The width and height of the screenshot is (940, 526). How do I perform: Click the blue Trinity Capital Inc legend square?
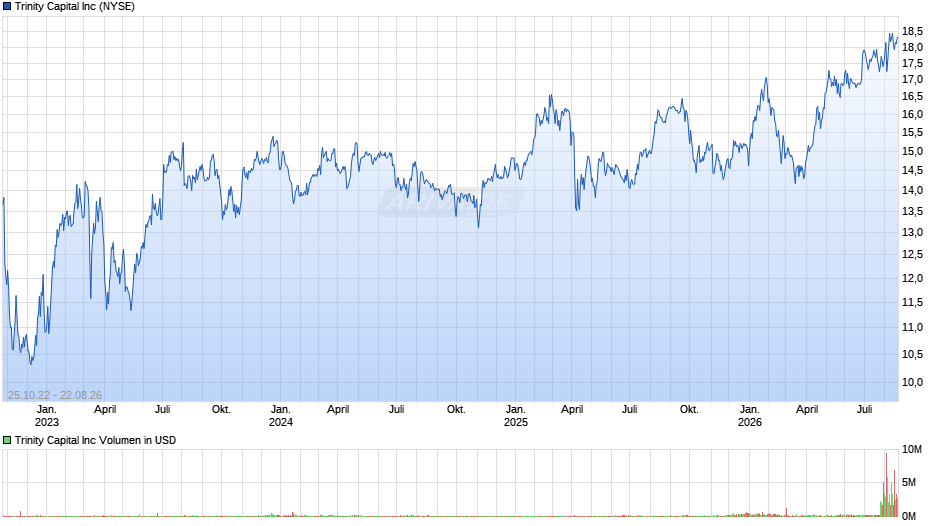point(7,7)
